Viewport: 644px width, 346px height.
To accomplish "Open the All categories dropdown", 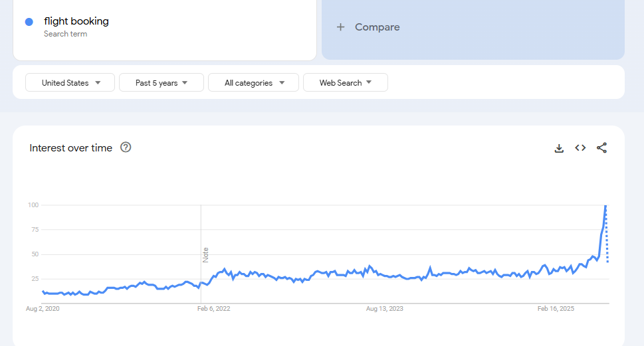I will pyautogui.click(x=253, y=82).
